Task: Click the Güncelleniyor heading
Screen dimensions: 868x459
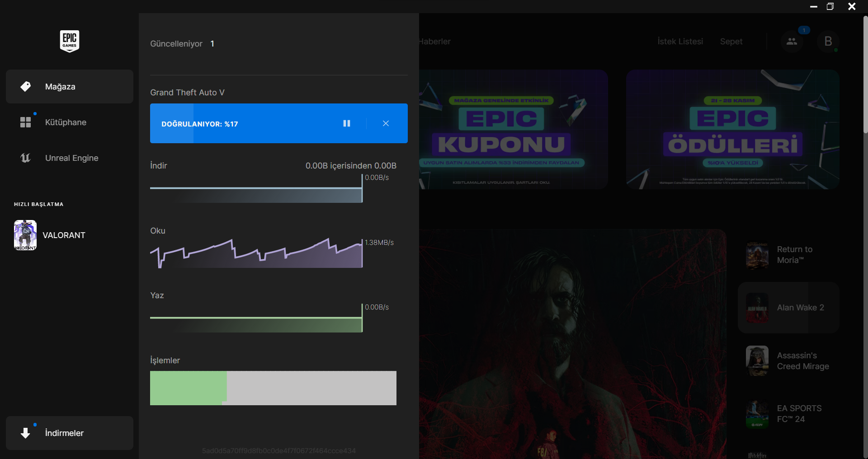Action: coord(176,43)
